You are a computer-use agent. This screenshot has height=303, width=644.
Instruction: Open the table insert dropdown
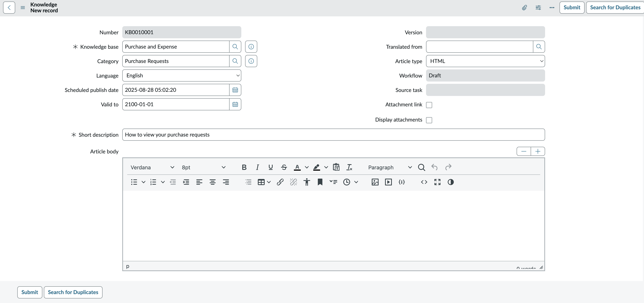pyautogui.click(x=264, y=182)
